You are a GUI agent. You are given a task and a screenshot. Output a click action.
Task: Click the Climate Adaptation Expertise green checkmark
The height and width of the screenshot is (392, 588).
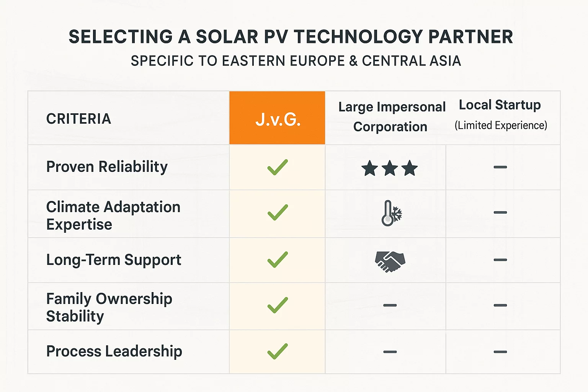click(x=278, y=212)
